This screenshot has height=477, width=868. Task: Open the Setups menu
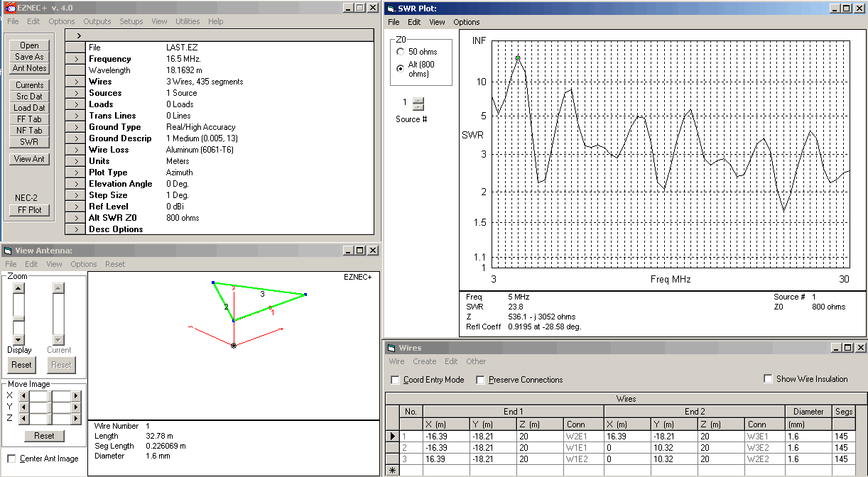pyautogui.click(x=131, y=21)
